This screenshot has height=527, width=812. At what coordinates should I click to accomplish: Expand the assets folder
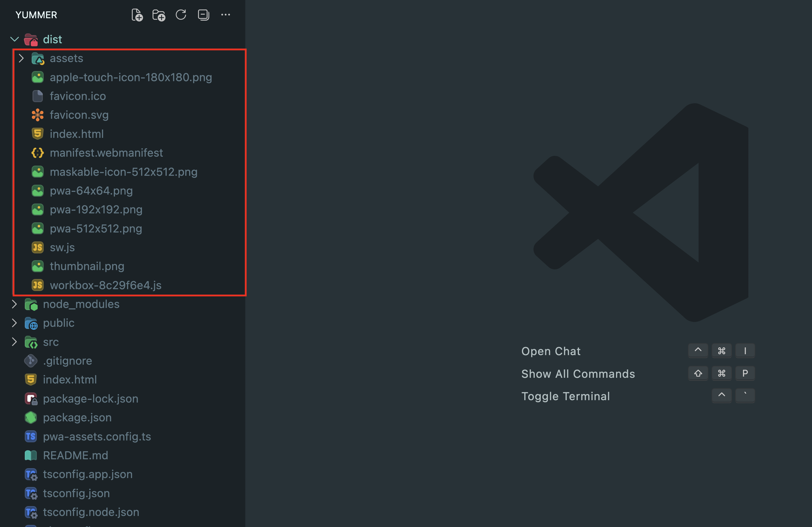(21, 58)
